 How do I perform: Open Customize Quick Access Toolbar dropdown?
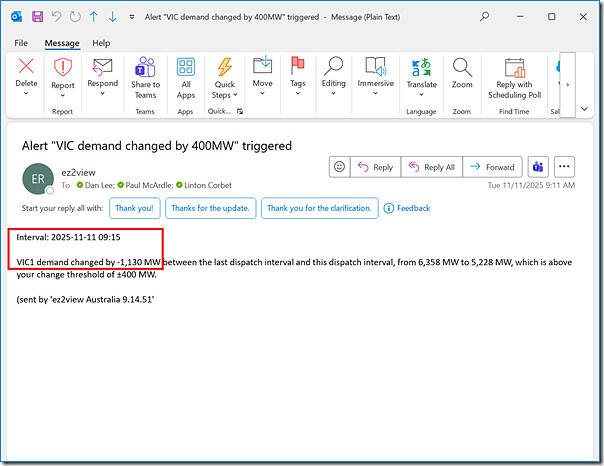pyautogui.click(x=132, y=17)
